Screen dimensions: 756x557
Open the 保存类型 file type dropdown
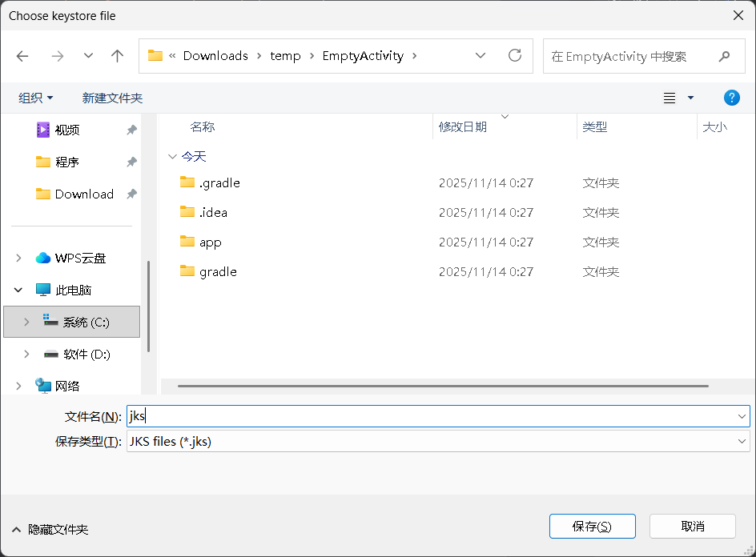point(741,441)
